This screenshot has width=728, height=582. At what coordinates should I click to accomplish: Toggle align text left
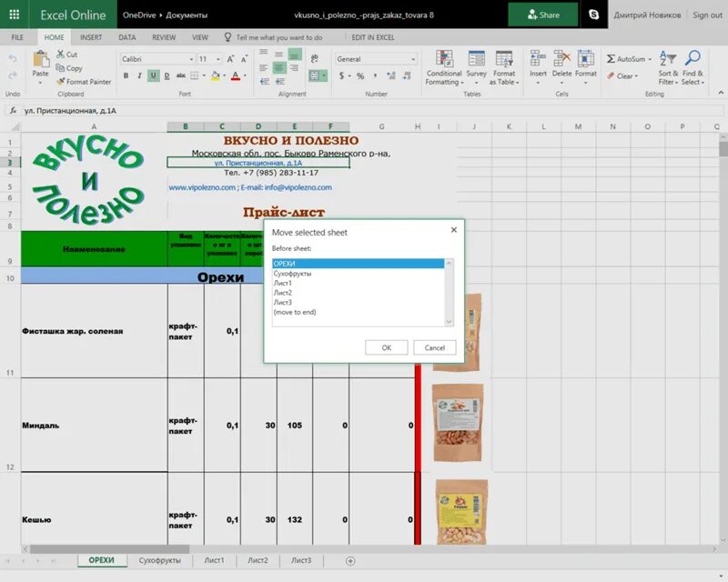click(263, 68)
